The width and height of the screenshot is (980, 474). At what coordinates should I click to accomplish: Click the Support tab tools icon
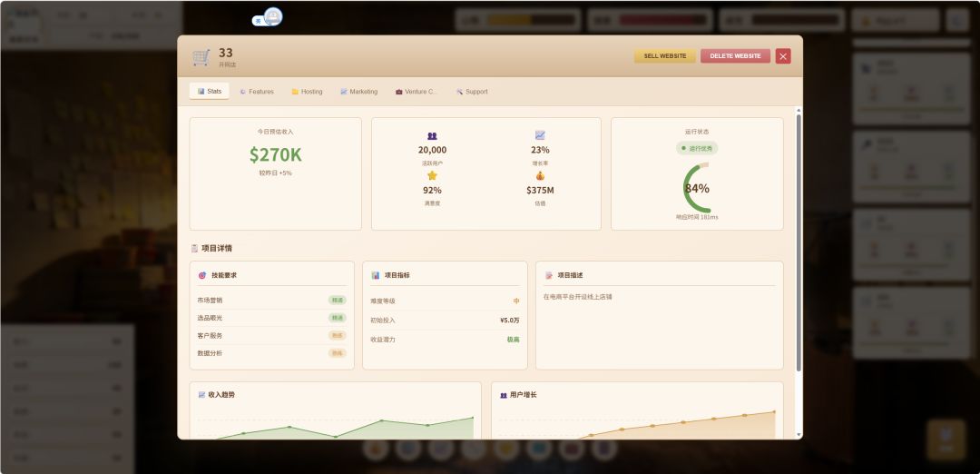tap(459, 92)
